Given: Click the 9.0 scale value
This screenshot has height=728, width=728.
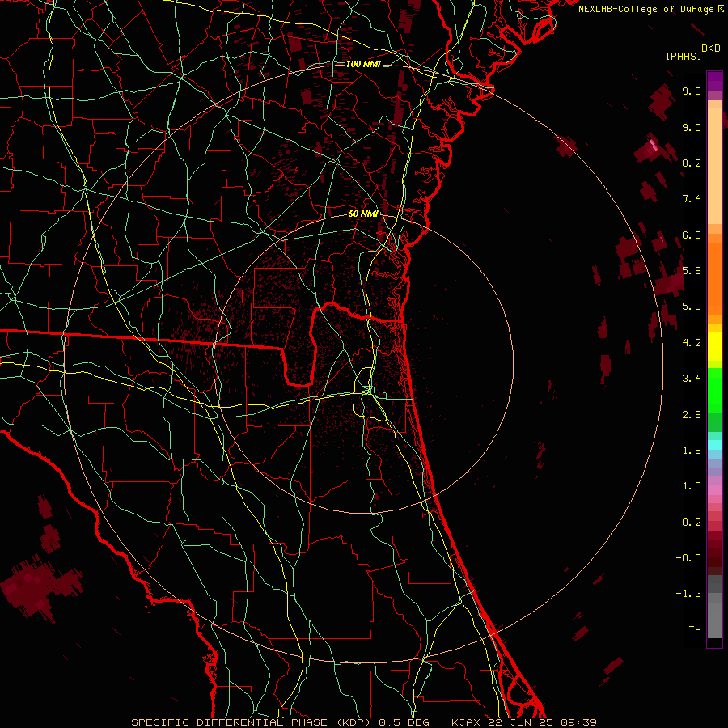Looking at the screenshot, I should coord(692,127).
